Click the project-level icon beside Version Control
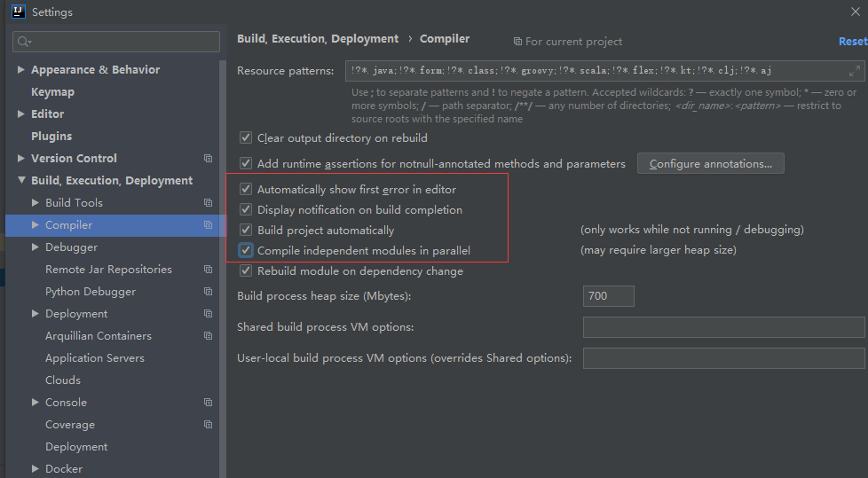This screenshot has height=478, width=868. pos(209,158)
